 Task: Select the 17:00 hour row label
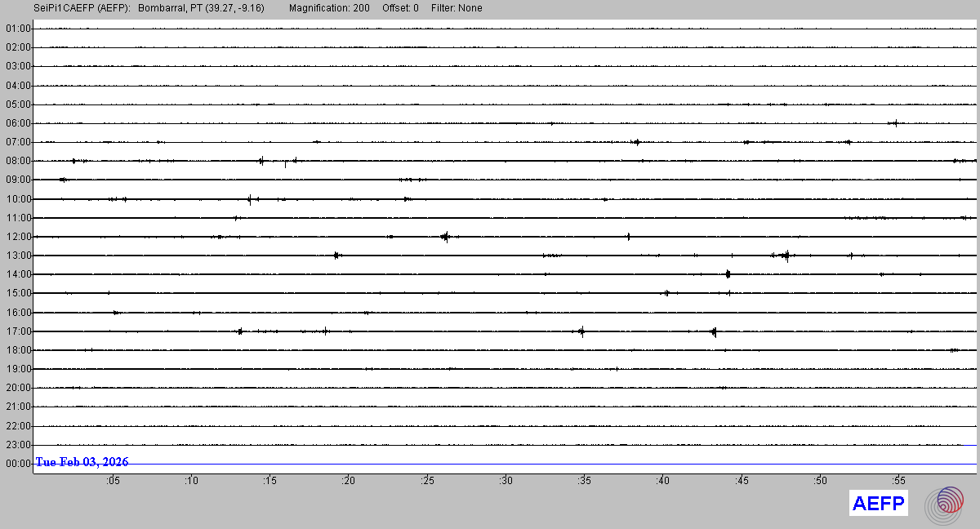[x=18, y=331]
